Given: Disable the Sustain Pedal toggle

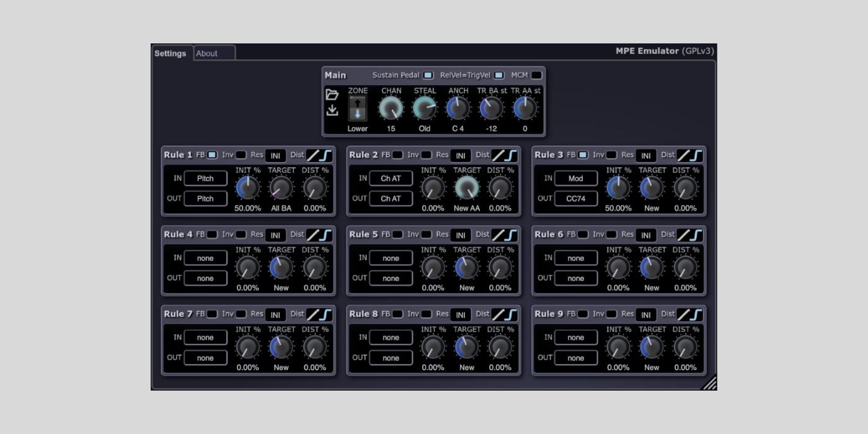Looking at the screenshot, I should 428,75.
